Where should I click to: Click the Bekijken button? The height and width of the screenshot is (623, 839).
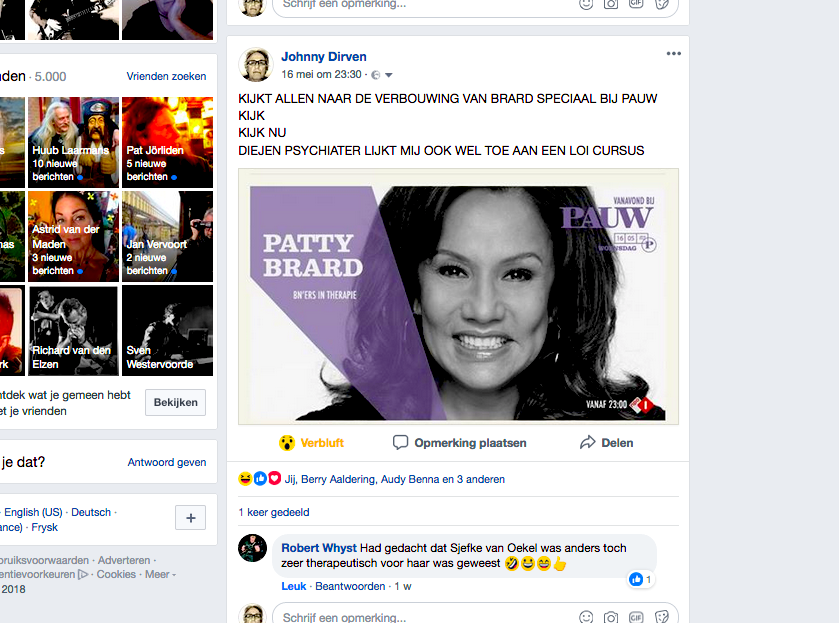175,403
